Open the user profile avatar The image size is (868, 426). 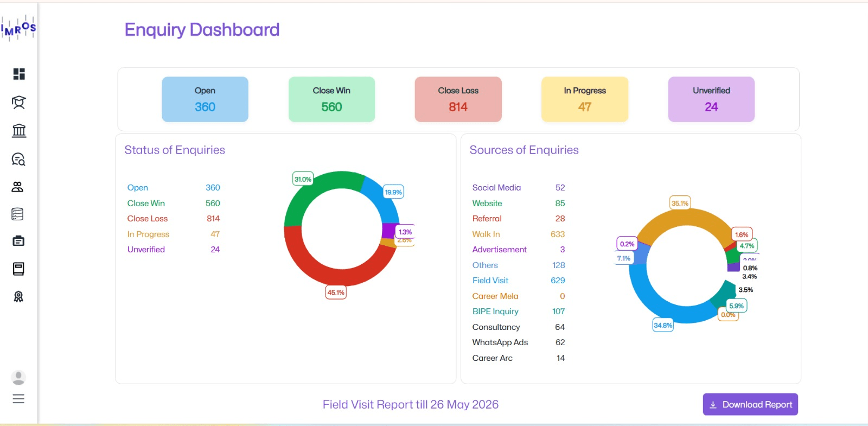[x=18, y=378]
